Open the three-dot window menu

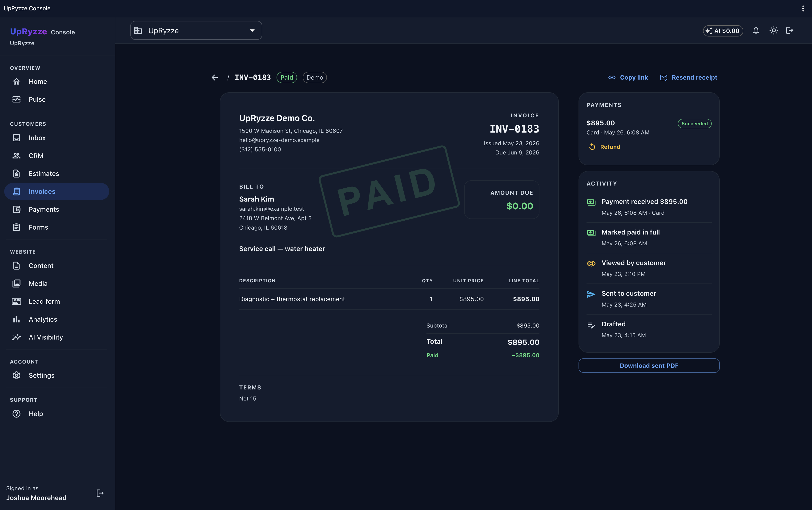point(803,8)
